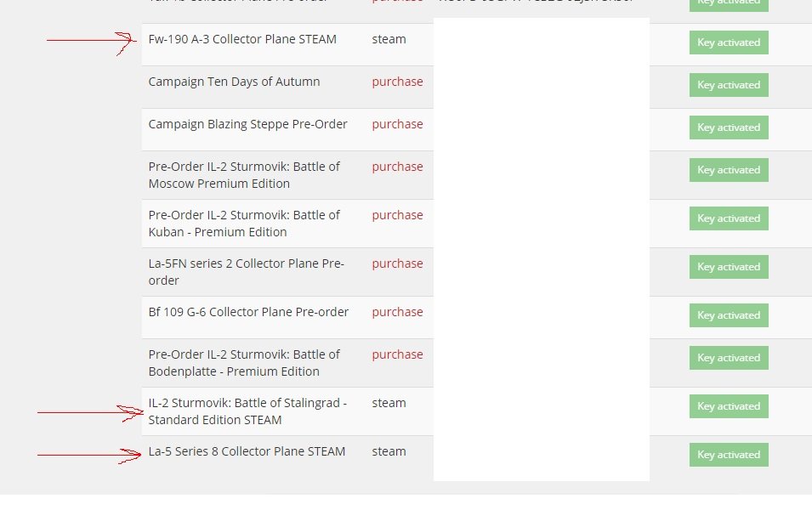The image size is (812, 510).
Task: Open purchase link for Ten Days of Autumn
Action: coord(397,82)
